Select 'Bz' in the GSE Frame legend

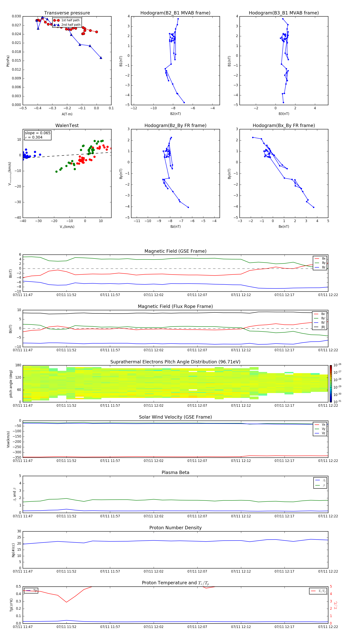[320, 267]
